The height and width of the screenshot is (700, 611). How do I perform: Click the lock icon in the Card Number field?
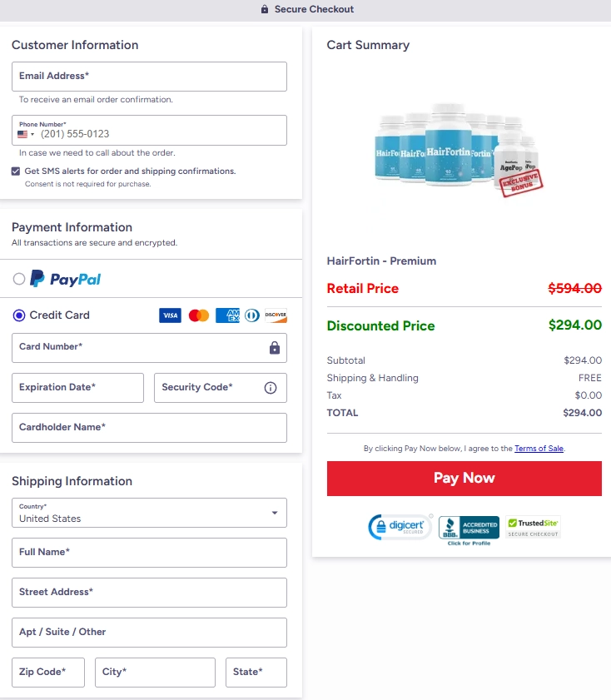[x=274, y=347]
